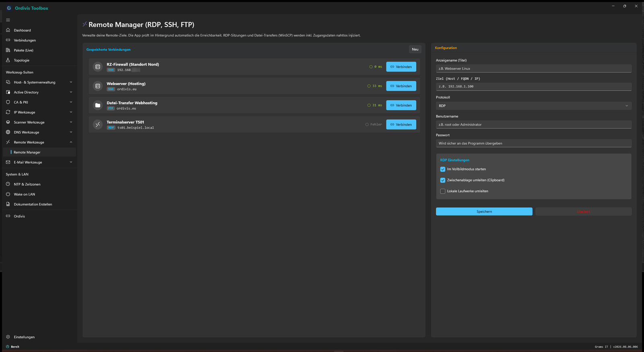The height and width of the screenshot is (352, 644).
Task: Click Terminalserver TS01 remote icon
Action: (x=98, y=125)
